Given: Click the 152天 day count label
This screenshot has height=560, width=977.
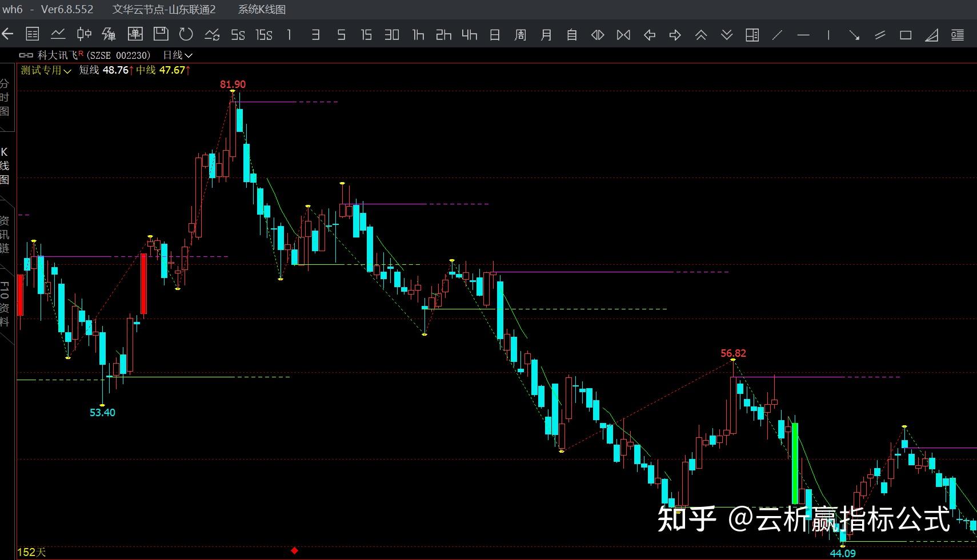Looking at the screenshot, I should point(31,552).
